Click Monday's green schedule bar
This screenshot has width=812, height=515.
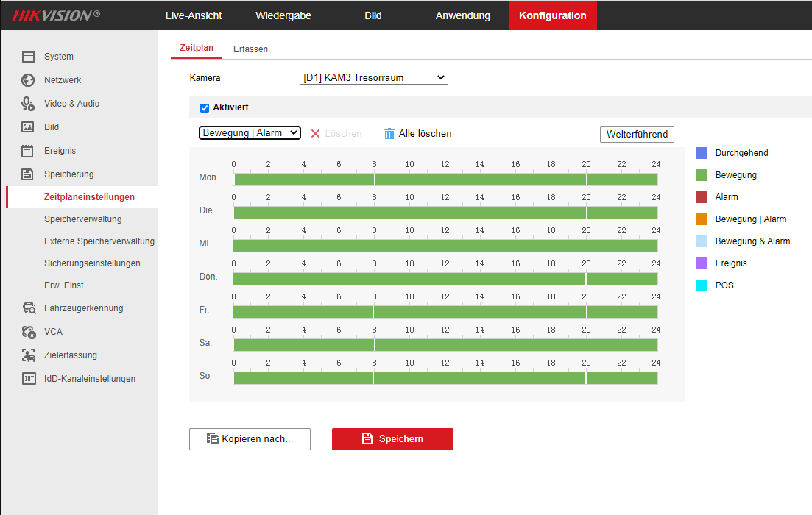pos(445,180)
